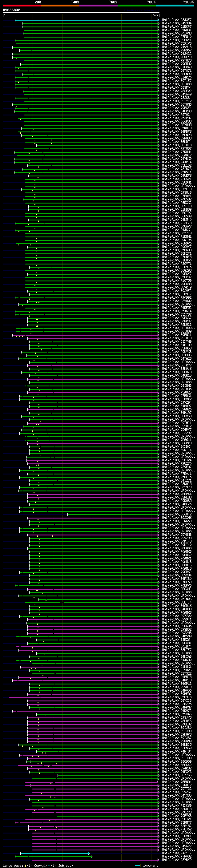The height and width of the screenshot is (868, 197).
Task: Select label UniRef100_A9PGY1
Action: [176, 40]
